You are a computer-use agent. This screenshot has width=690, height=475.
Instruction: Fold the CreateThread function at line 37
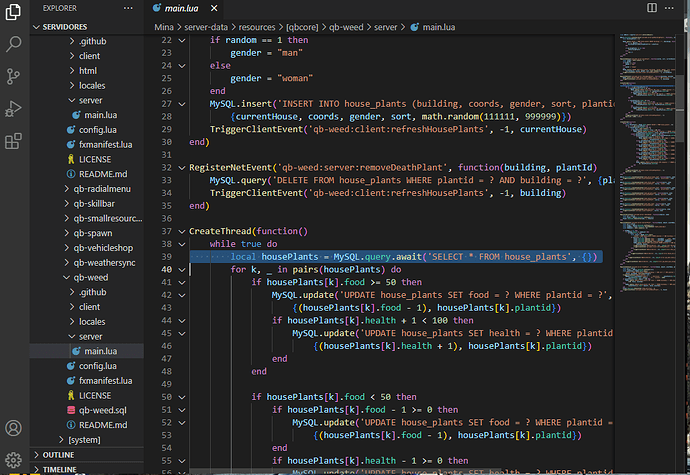(181, 231)
